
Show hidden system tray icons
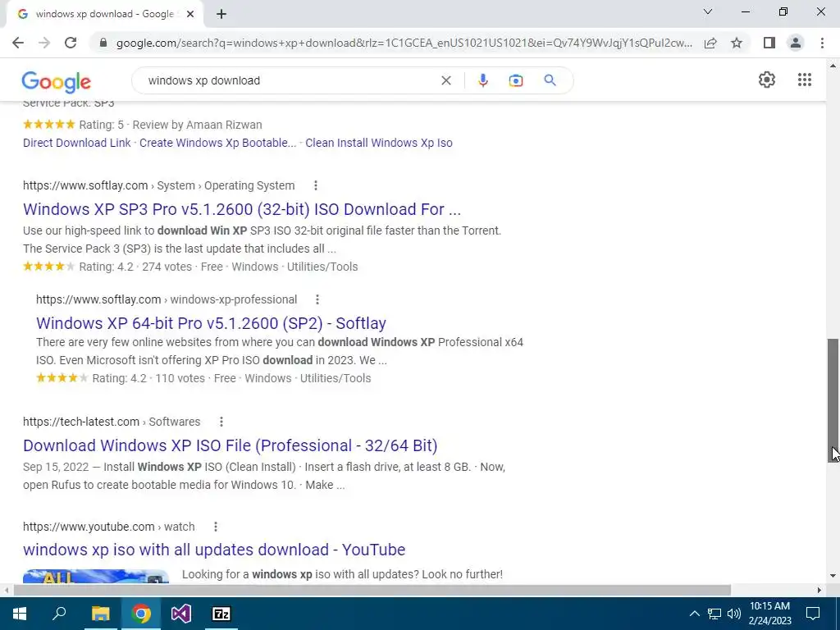point(694,614)
